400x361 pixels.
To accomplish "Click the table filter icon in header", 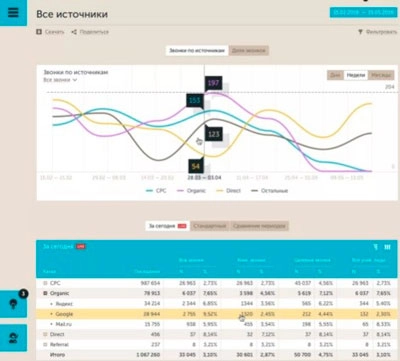I will pyautogui.click(x=376, y=247).
